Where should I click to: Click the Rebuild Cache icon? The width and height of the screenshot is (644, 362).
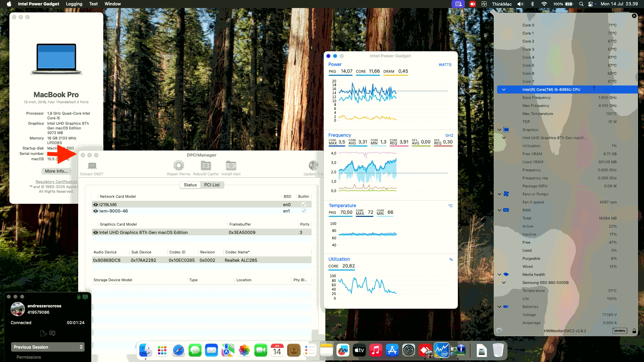point(206,165)
